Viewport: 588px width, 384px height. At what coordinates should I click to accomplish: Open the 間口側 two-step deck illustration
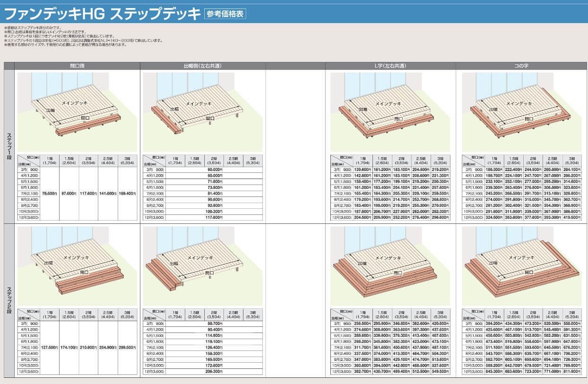[x=77, y=265]
